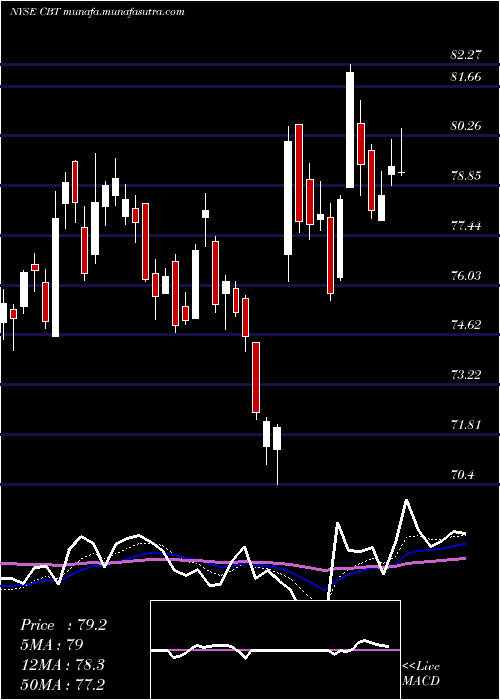
Task: Click the 50MA : 77.2 readout
Action: click(62, 685)
